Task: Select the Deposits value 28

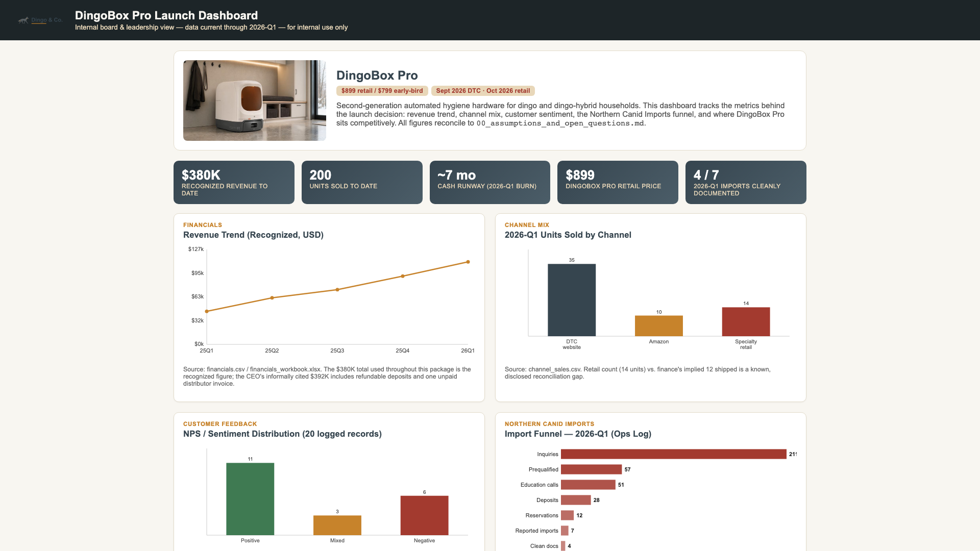Action: [x=597, y=500]
